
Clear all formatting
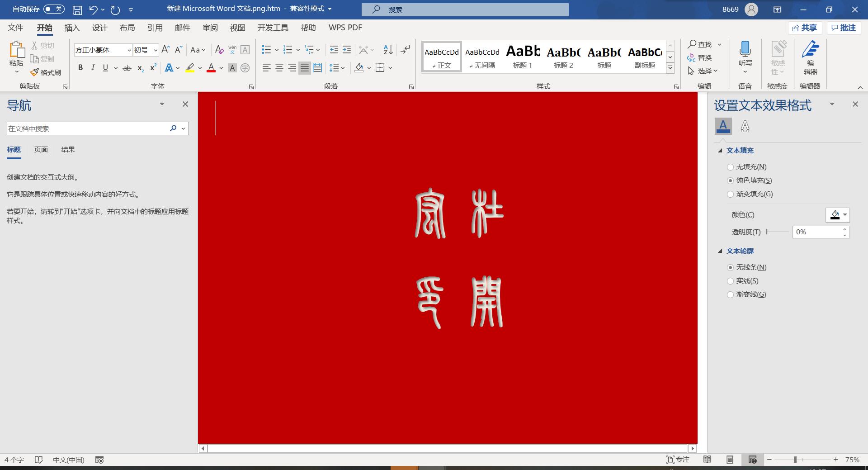pyautogui.click(x=219, y=50)
